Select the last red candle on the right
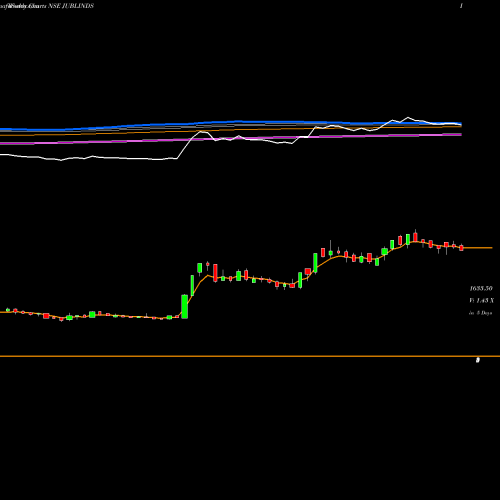The height and width of the screenshot is (500, 500). pyautogui.click(x=461, y=248)
